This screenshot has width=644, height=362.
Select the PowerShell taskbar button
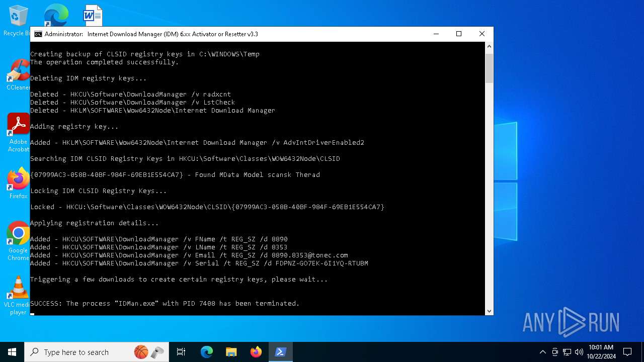coord(281,352)
